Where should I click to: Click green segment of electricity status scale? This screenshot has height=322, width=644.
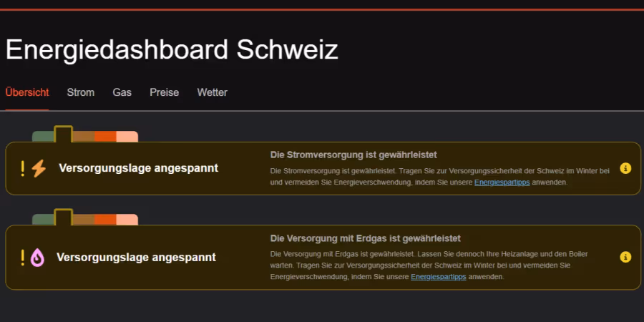43,137
